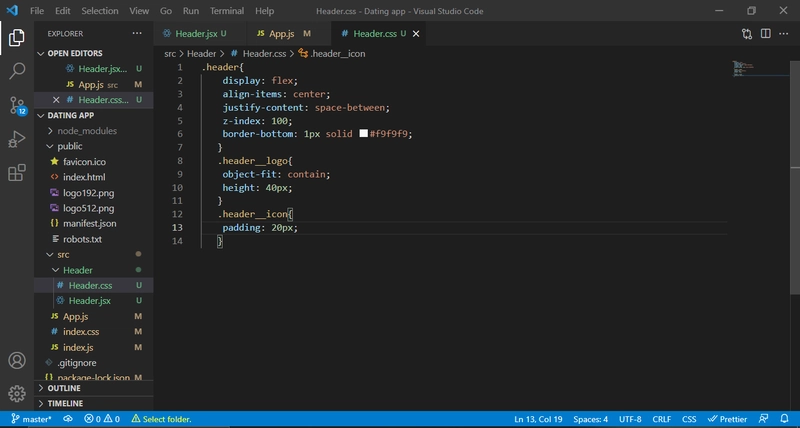Screen dimensions: 800x428
Task: Click the src breadcrumb segment
Action: 170,54
